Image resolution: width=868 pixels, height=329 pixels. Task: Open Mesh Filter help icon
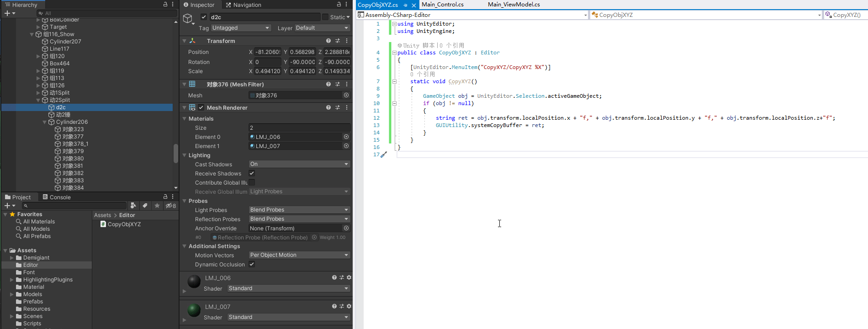coord(328,84)
